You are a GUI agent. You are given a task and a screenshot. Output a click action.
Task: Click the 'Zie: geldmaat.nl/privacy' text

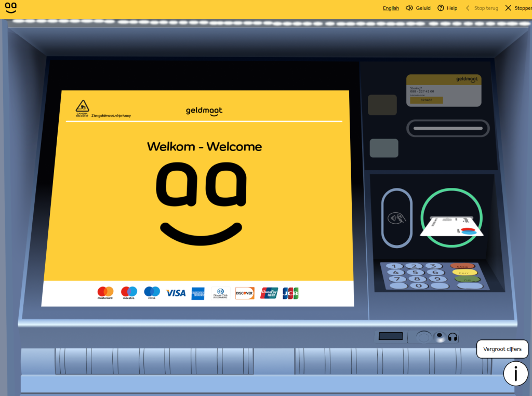pos(111,116)
